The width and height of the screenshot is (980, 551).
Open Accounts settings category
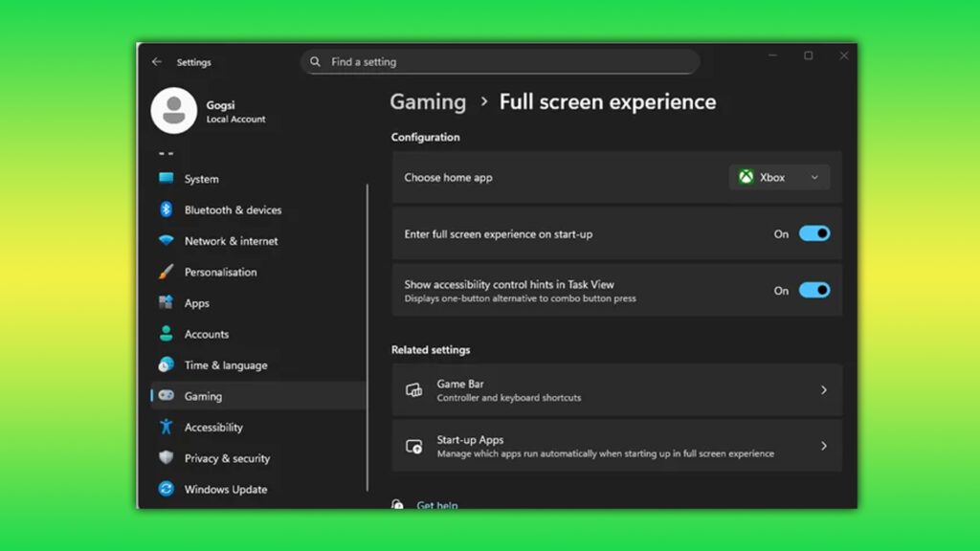(x=257, y=334)
